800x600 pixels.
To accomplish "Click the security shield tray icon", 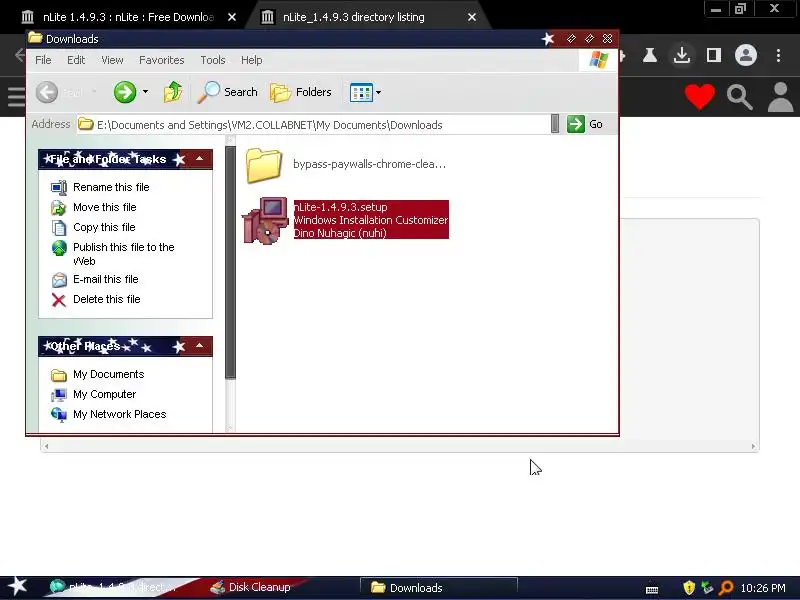I will tap(689, 588).
